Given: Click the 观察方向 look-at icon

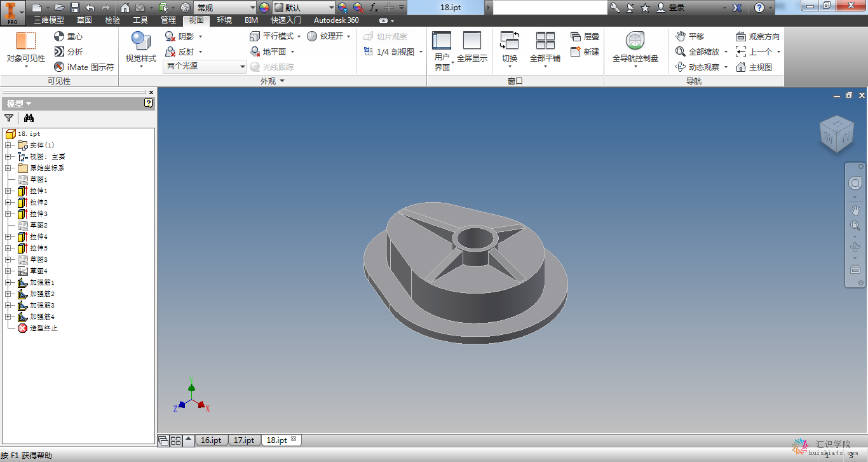Looking at the screenshot, I should click(x=741, y=36).
